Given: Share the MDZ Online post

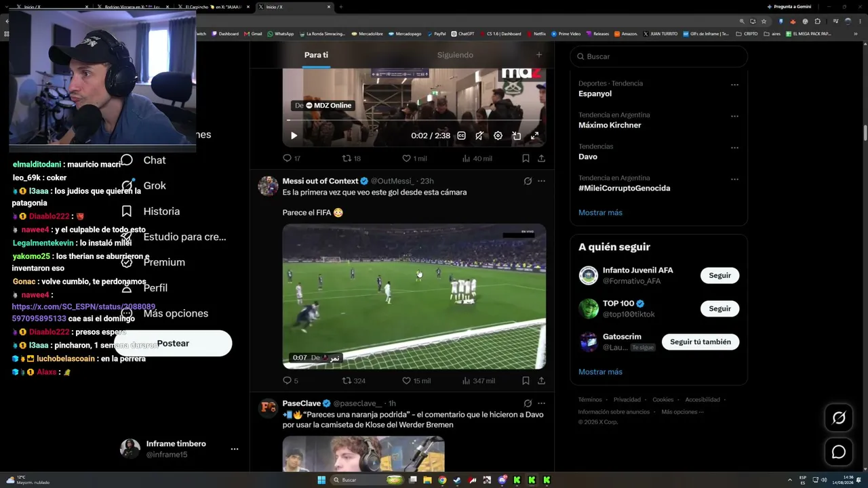Looking at the screenshot, I should (541, 159).
